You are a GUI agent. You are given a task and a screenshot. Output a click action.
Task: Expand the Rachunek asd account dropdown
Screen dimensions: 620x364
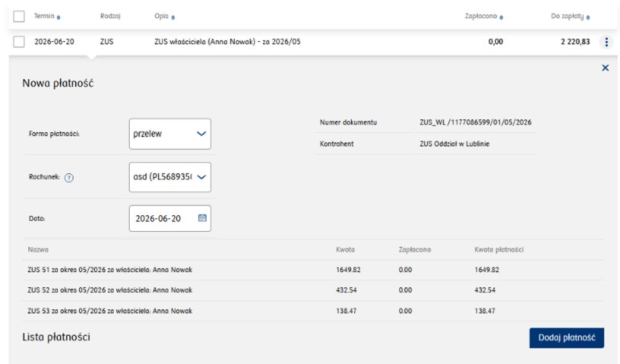coord(170,177)
